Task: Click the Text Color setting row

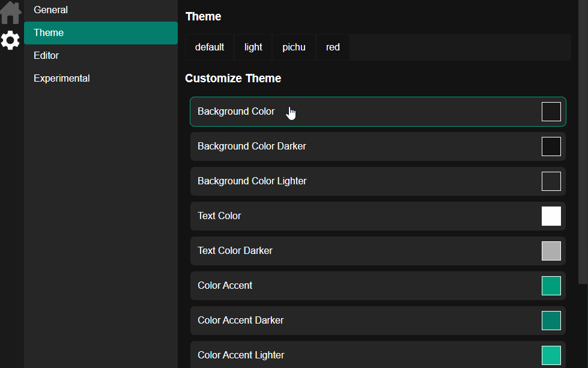Action: coord(360,216)
